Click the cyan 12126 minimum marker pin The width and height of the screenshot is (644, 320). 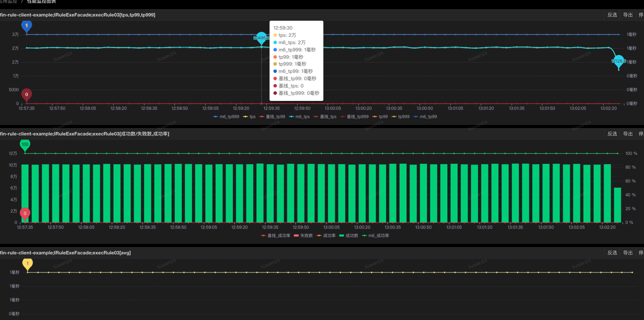tap(618, 61)
